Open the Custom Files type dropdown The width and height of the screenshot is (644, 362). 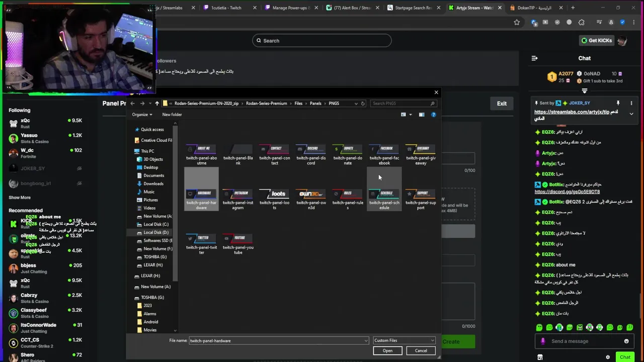click(x=404, y=340)
